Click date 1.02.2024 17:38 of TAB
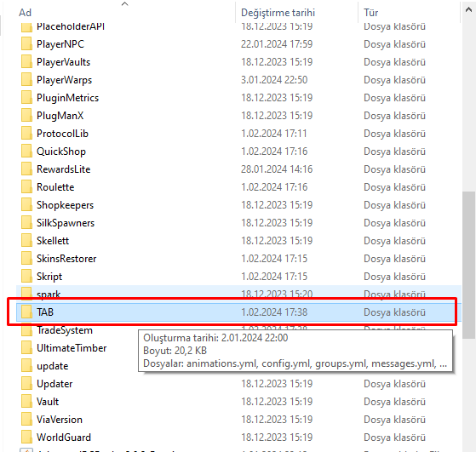Image resolution: width=476 pixels, height=452 pixels. (x=274, y=312)
